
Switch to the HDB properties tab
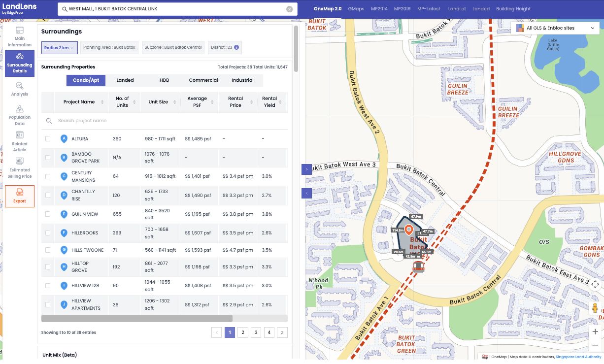164,80
